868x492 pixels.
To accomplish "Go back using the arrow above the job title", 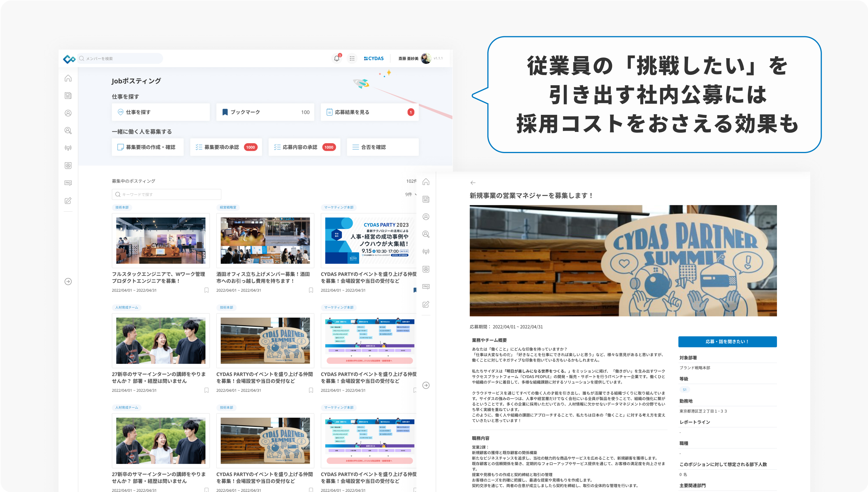I will pos(473,183).
